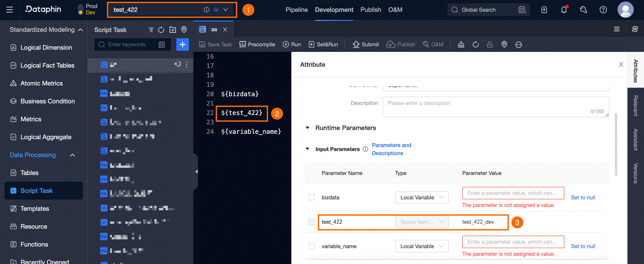This screenshot has width=644, height=264.
Task: Click the filter funnel icon in Script Task header
Action: (x=151, y=30)
